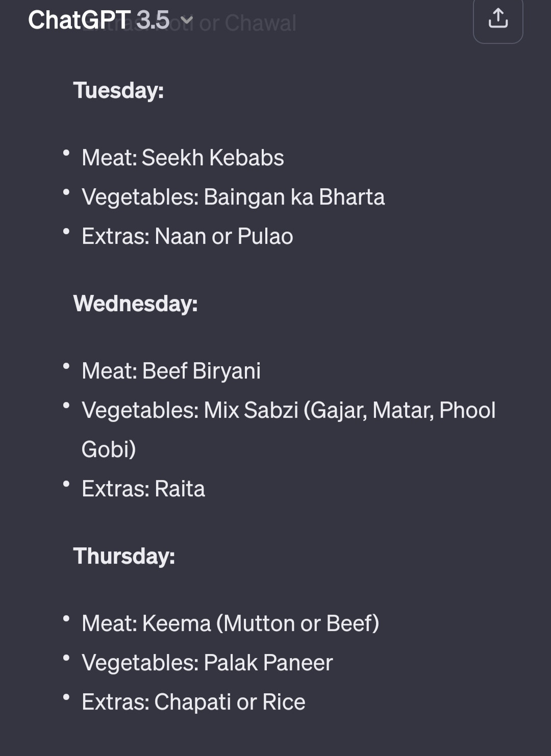Tap Meat: Keema (Mutton or Beef)

tap(231, 623)
